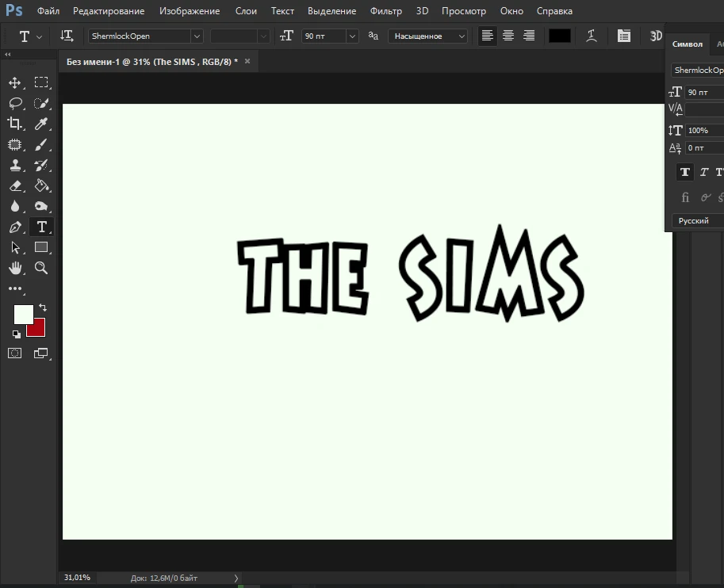
Task: Open the Create Warped Text dialog
Action: tap(591, 36)
